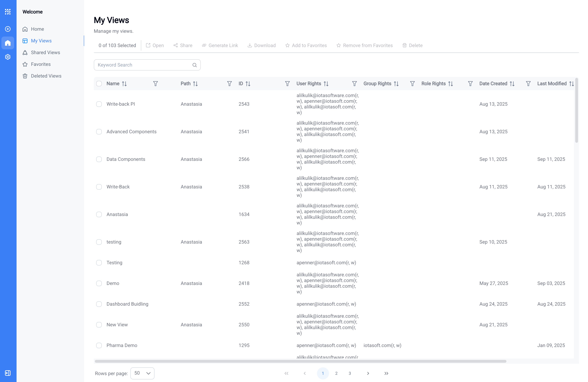Click the plus icon in the blue sidebar
This screenshot has width=588, height=382.
point(8,29)
